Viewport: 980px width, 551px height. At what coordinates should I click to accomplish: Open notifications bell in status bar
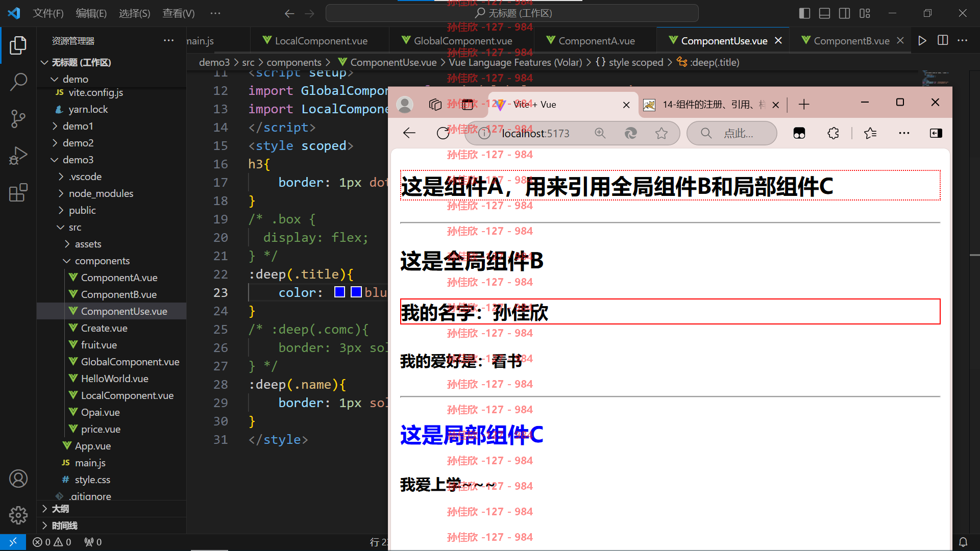tap(963, 542)
